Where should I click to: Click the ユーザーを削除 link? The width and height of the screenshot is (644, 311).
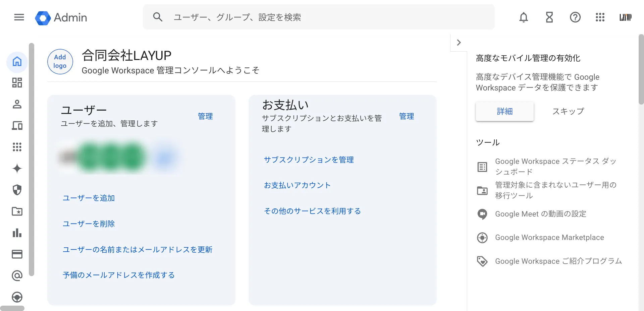89,224
